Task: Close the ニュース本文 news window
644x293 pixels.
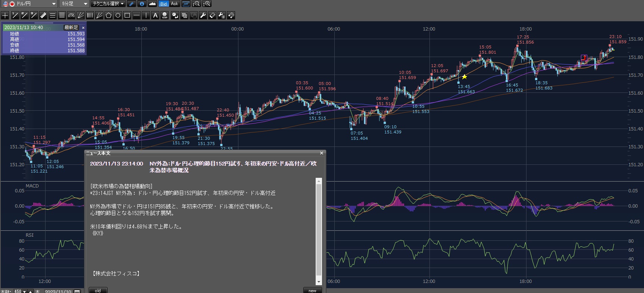Action: coord(322,153)
